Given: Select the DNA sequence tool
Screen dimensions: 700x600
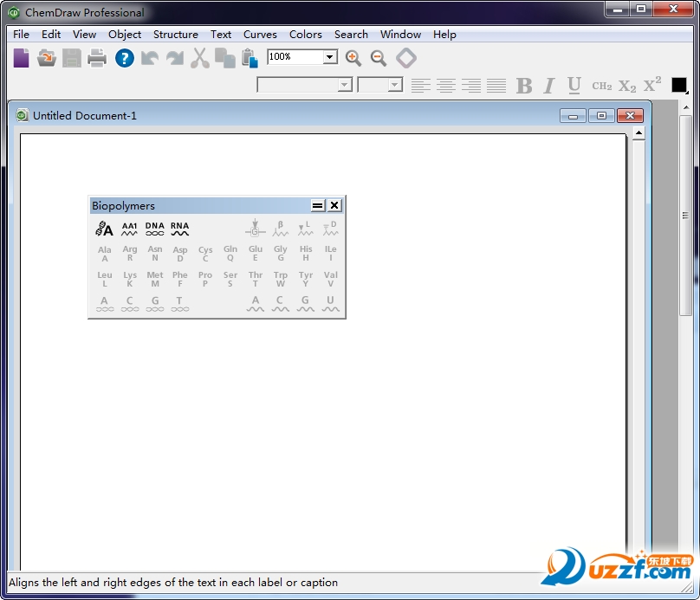Looking at the screenshot, I should [155, 229].
